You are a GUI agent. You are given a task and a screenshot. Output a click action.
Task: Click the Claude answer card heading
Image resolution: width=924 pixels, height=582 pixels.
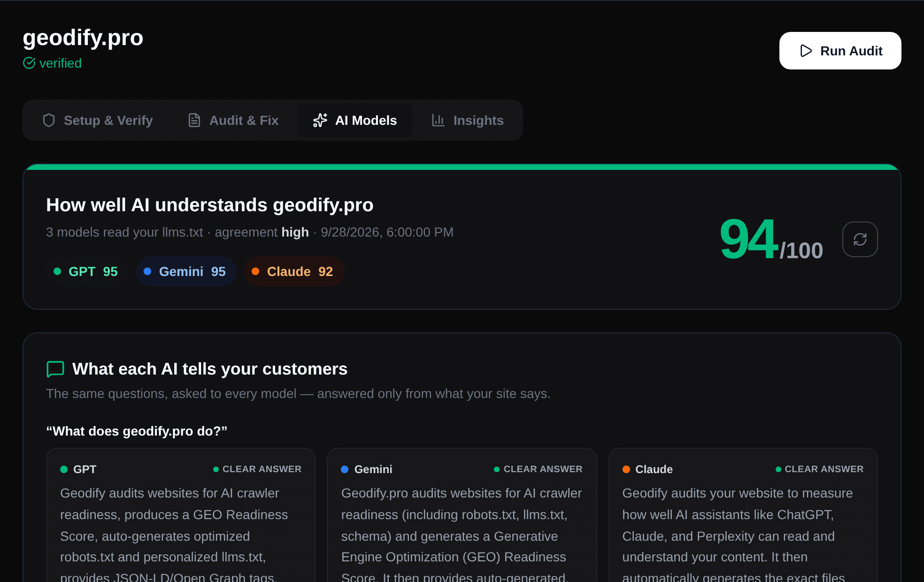654,469
